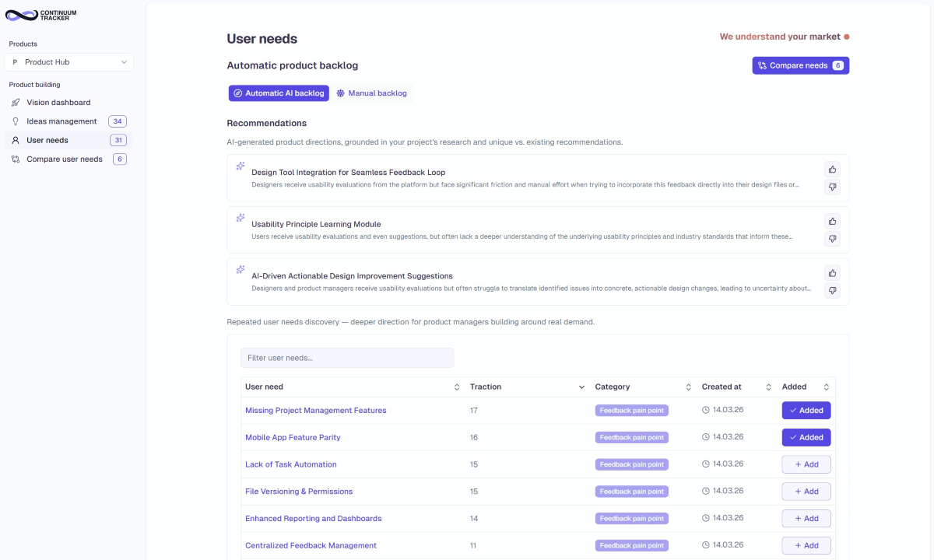Click the sparkle icon of Design Tool Integration
Screen dimensions: 934x560
241,166
